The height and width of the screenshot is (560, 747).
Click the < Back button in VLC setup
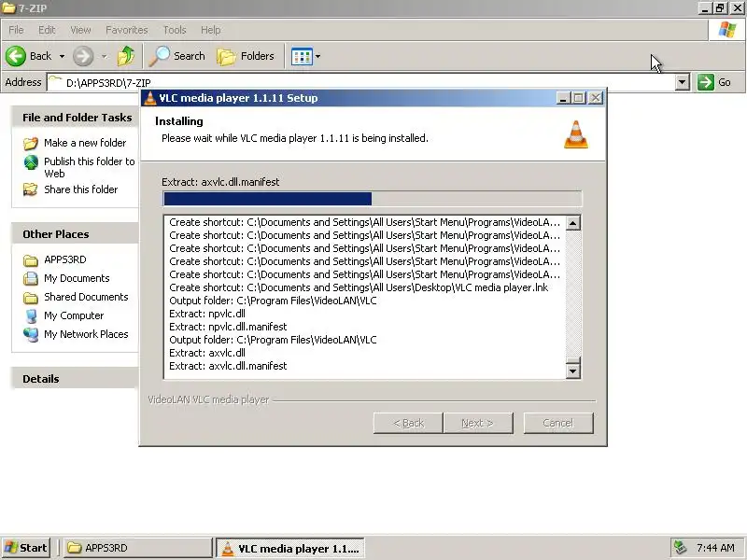pyautogui.click(x=408, y=423)
